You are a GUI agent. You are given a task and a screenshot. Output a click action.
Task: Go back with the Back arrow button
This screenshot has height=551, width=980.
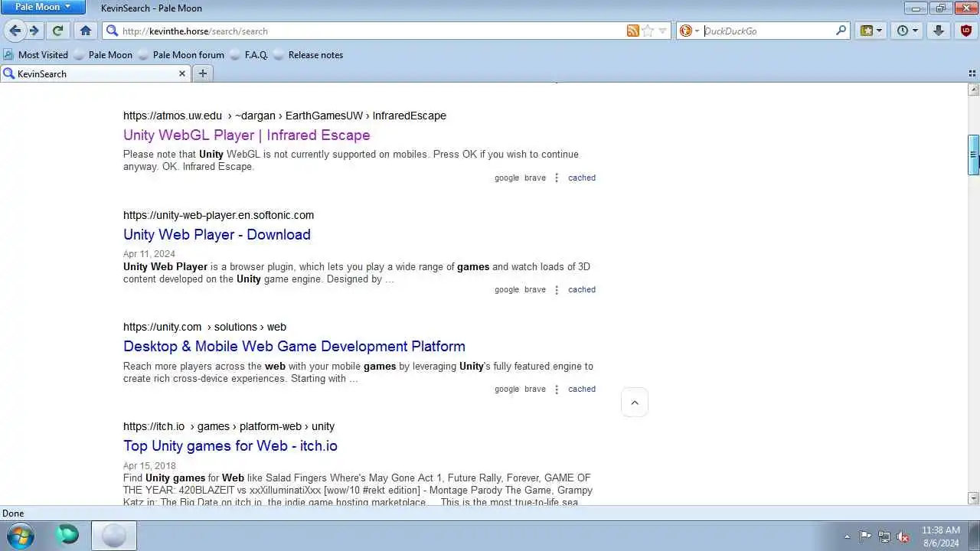tap(15, 31)
